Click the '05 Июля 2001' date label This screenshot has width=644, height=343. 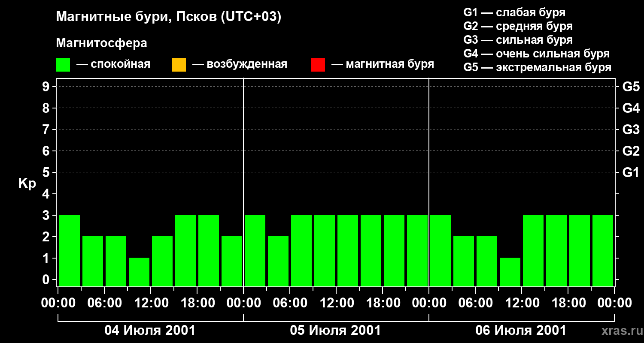(336, 331)
